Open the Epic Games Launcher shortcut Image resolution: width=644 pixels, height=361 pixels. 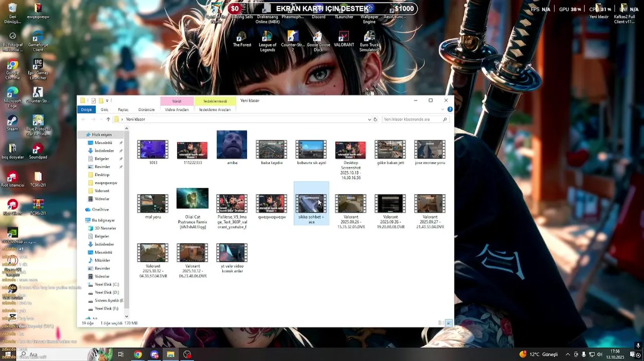38,70
